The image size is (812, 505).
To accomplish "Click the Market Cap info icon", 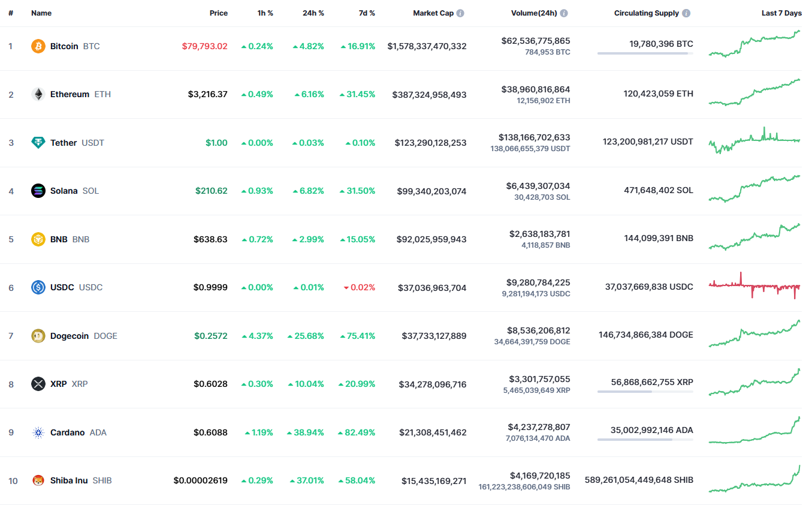I will point(460,13).
